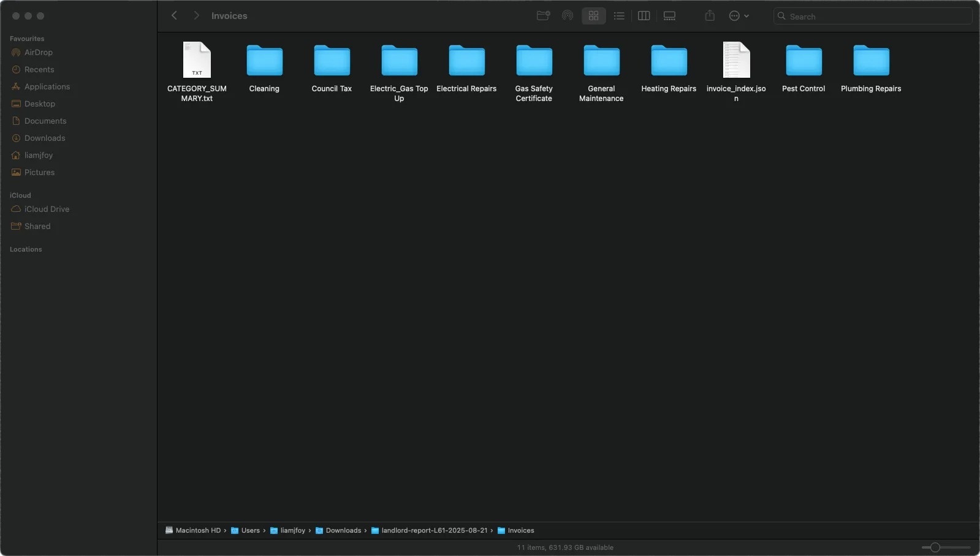The image size is (980, 556).
Task: Click Macintosh HD in the path bar
Action: point(192,530)
